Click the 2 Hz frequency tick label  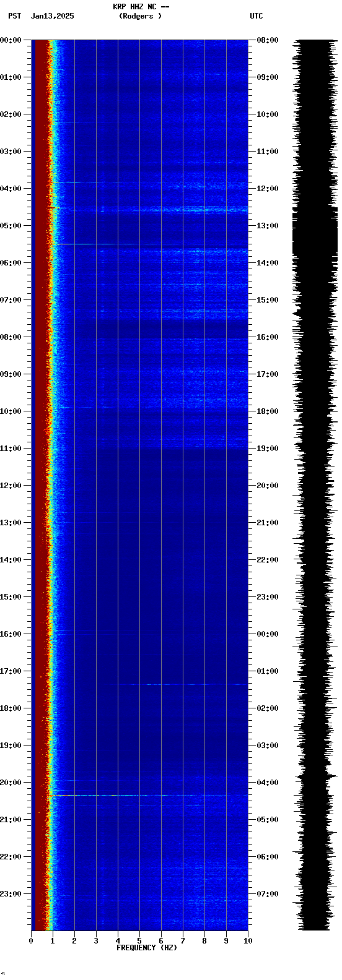[74, 941]
